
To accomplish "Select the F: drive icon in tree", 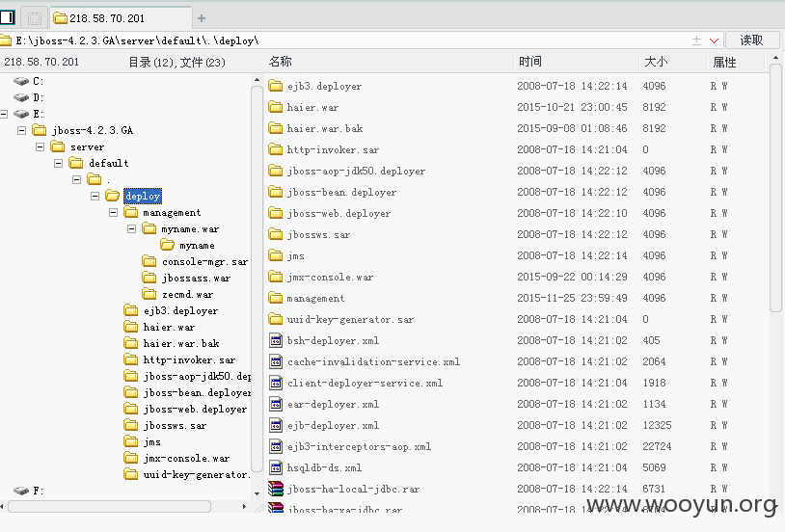I will point(21,491).
